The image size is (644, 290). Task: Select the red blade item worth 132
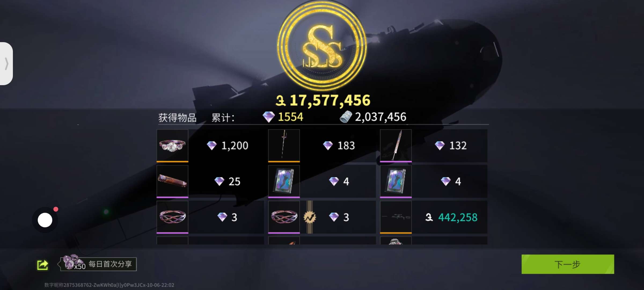pyautogui.click(x=396, y=146)
